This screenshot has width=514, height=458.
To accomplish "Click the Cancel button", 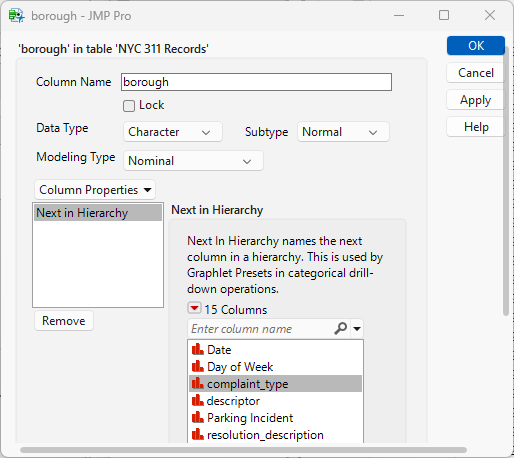I will [x=476, y=73].
